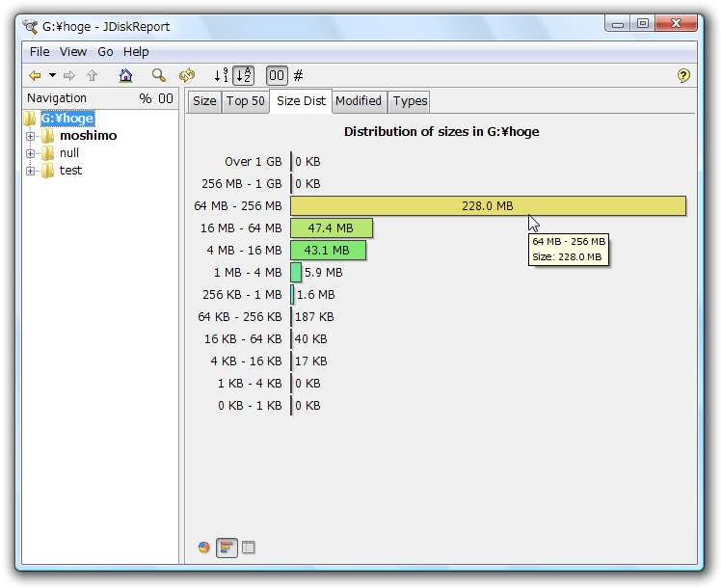Open the Go menu

click(x=105, y=52)
